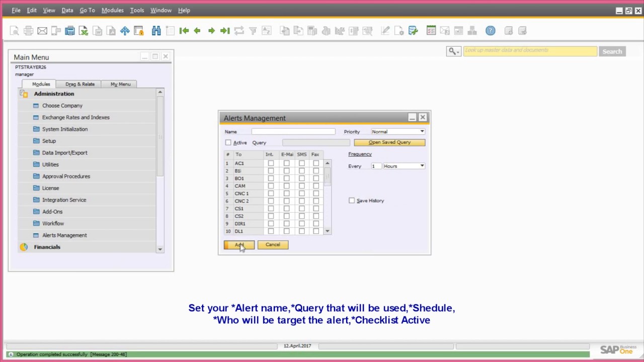The image size is (644, 362).
Task: Go to the First Data Record
Action: (184, 31)
